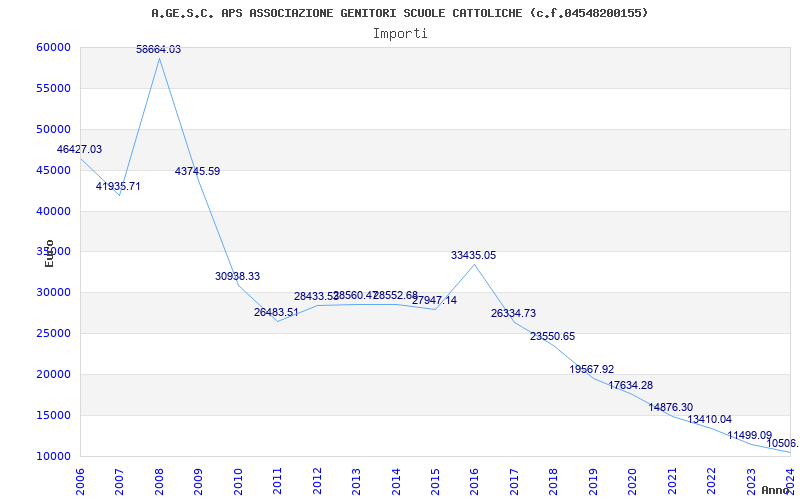
Task: Click the x-axis year 2020
Action: [x=632, y=480]
